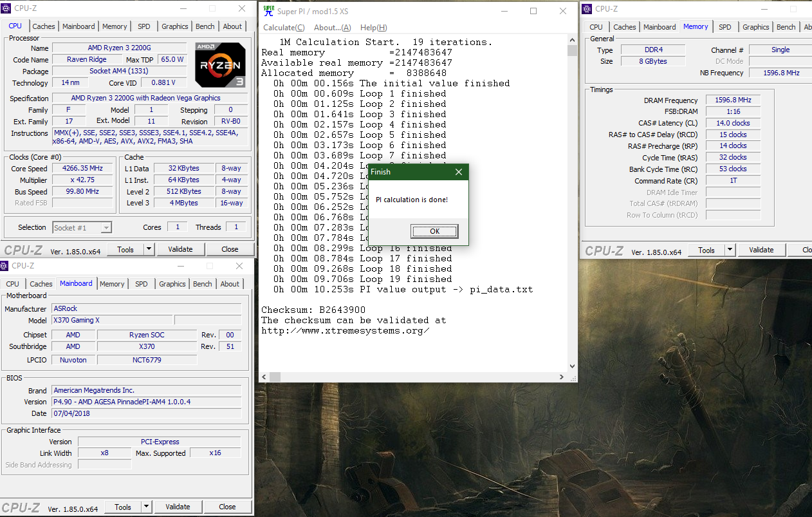The height and width of the screenshot is (517, 812).
Task: Close the Finish dialog with X
Action: (459, 172)
